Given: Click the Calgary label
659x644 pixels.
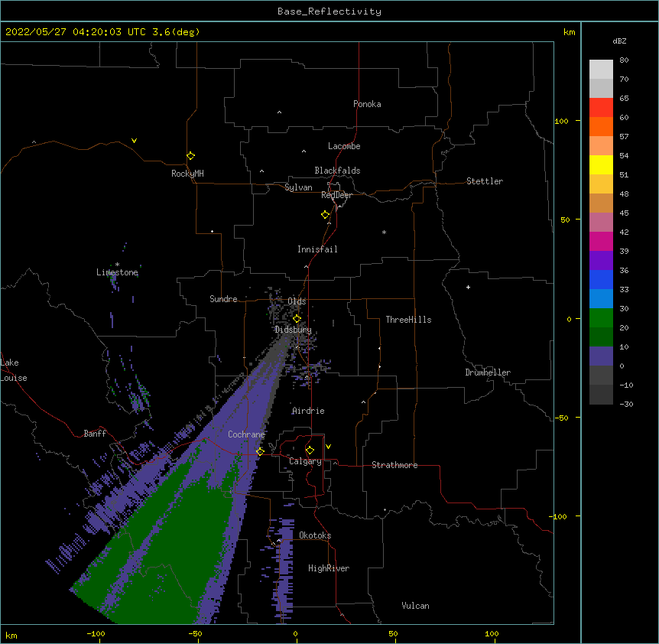Looking at the screenshot, I should 305,461.
